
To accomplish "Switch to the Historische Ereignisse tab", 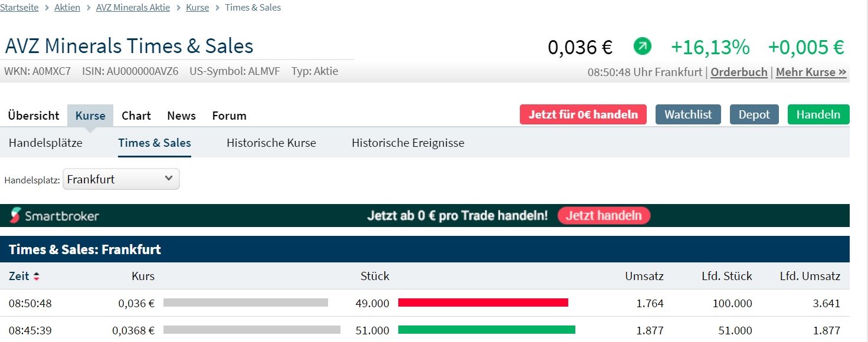I will 408,143.
